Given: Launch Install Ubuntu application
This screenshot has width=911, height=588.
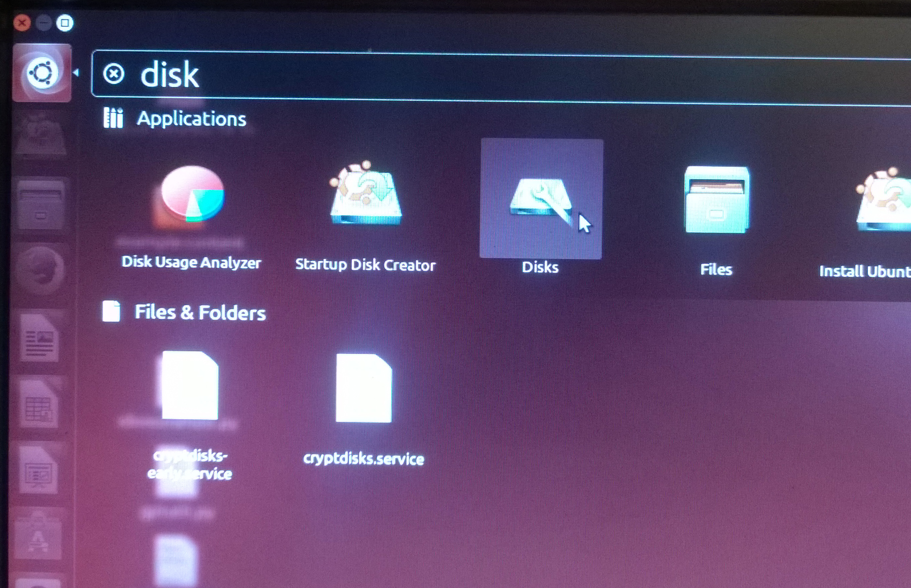Looking at the screenshot, I should pyautogui.click(x=884, y=199).
